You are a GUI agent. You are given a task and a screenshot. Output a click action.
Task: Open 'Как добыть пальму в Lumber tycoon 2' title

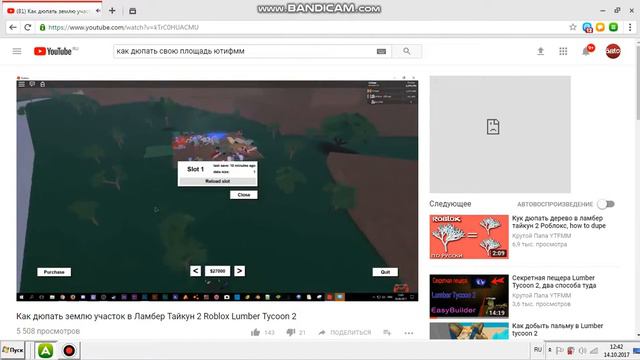557,329
